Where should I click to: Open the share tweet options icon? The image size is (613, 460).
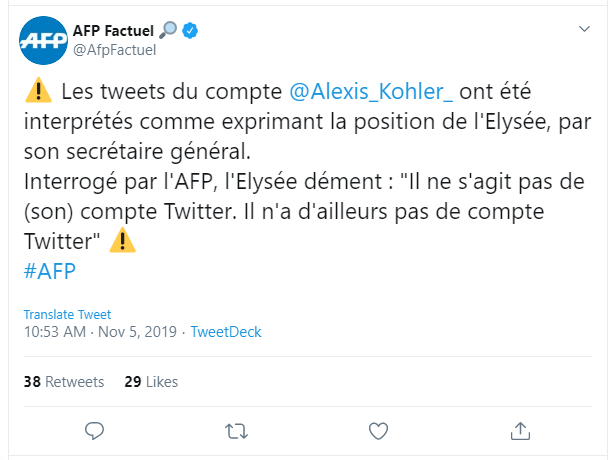520,431
